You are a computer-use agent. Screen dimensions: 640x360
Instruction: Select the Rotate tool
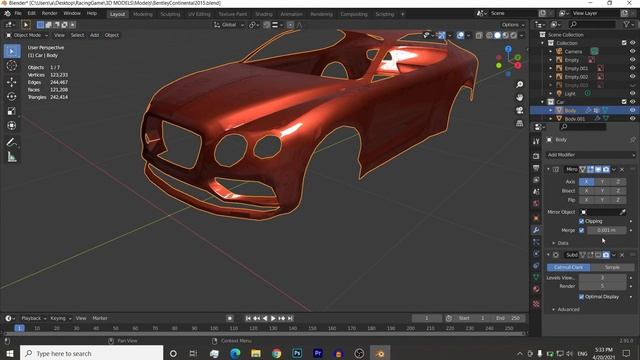(11, 96)
